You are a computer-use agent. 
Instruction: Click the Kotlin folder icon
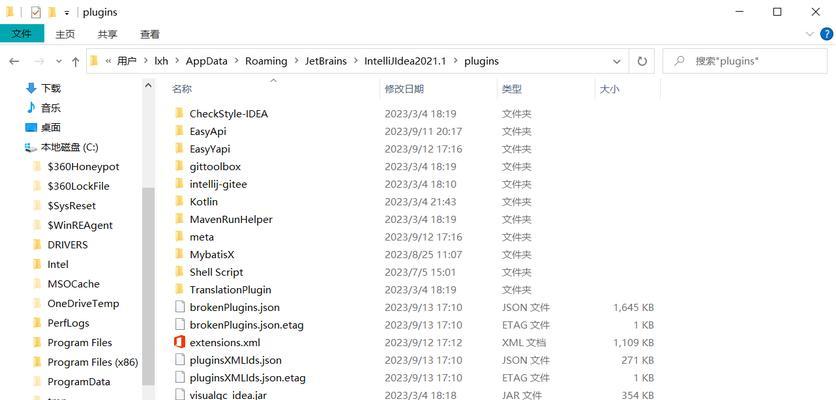[179, 202]
